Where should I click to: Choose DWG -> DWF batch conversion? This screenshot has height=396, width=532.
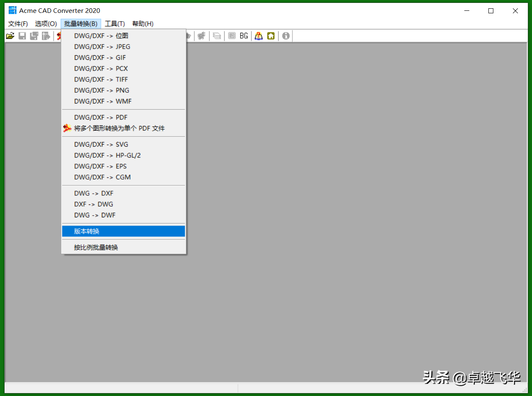123,215
